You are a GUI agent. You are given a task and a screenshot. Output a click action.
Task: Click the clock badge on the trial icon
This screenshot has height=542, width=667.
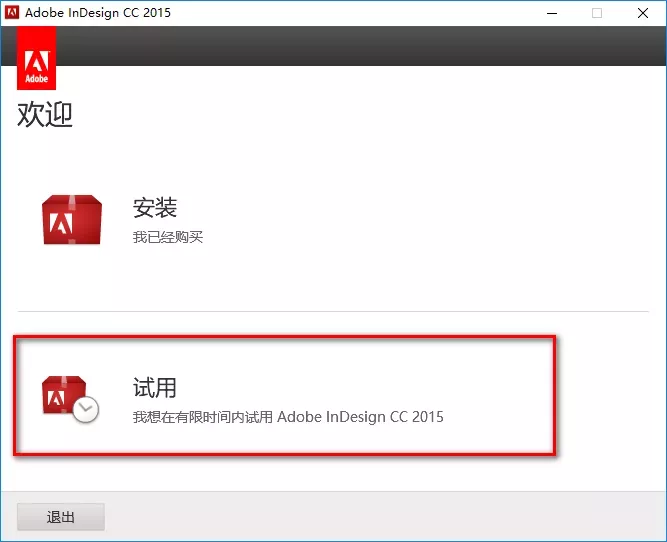coord(86,408)
